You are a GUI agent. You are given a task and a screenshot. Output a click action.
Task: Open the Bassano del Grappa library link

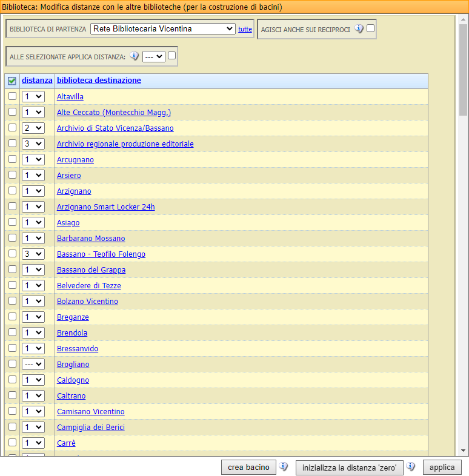coord(91,270)
